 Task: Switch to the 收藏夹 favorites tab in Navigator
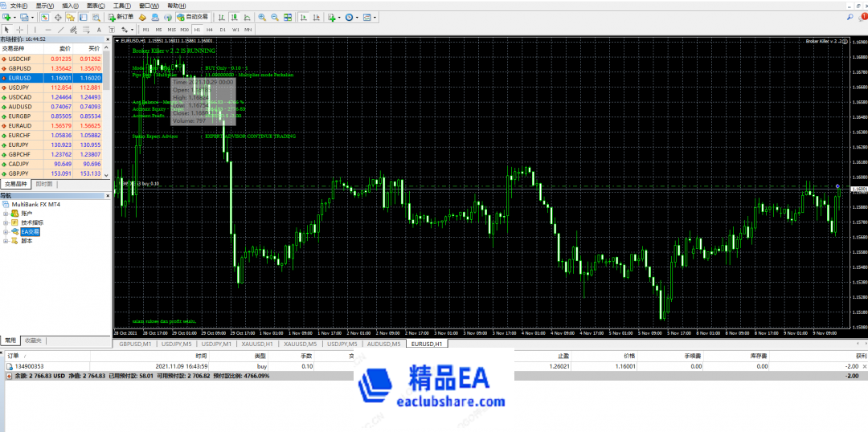click(x=33, y=340)
